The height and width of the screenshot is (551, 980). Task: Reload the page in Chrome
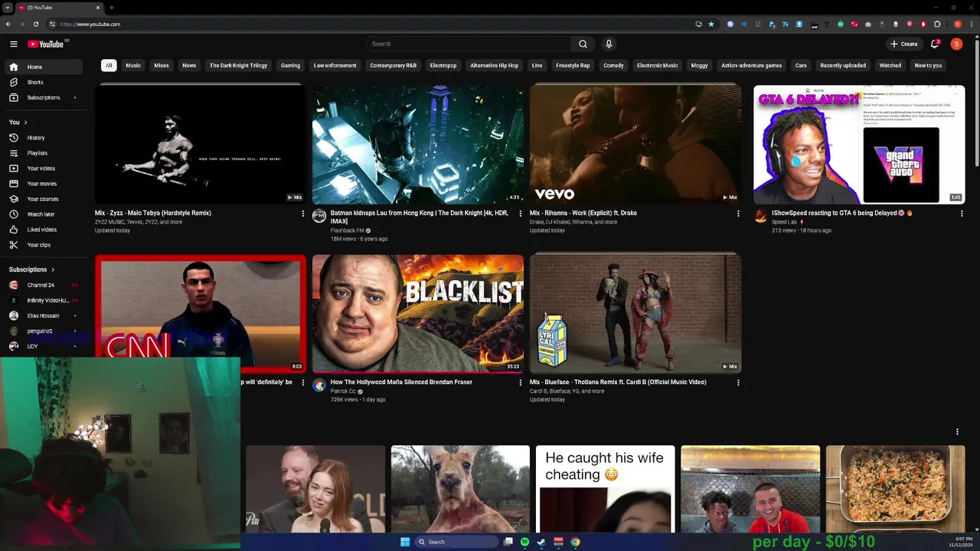35,24
